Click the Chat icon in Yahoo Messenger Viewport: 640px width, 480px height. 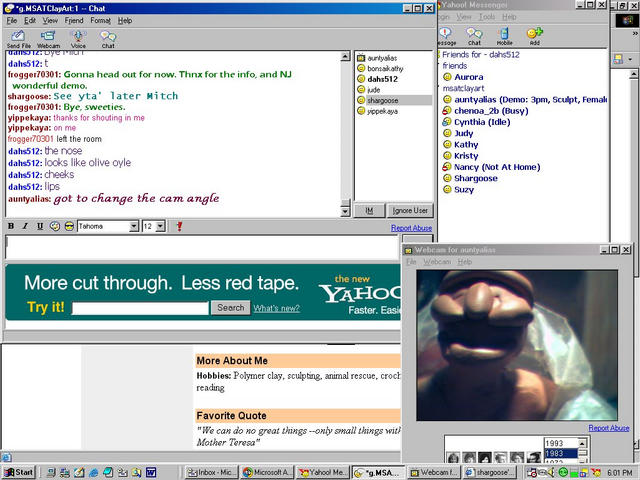click(474, 36)
